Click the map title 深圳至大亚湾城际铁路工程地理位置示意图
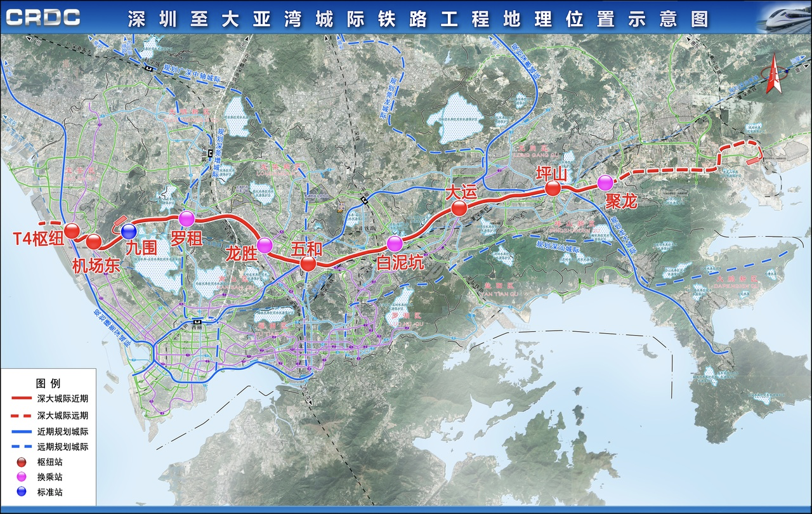 pos(417,18)
